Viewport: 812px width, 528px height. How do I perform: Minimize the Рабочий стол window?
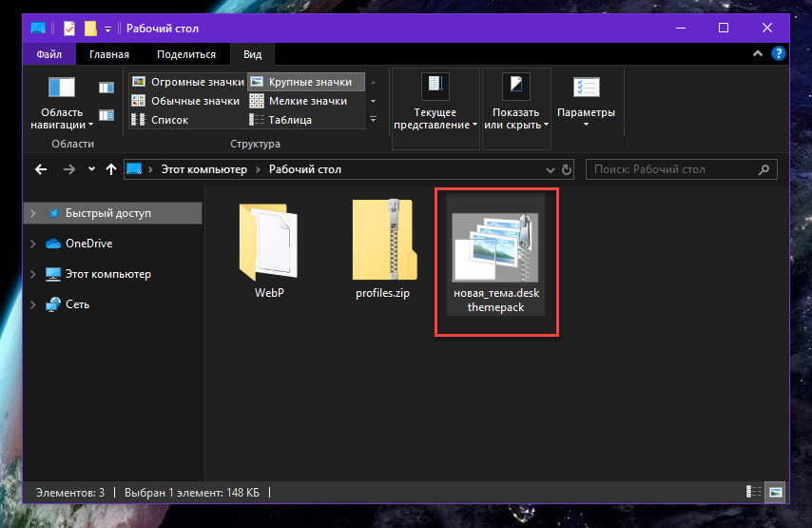coord(681,28)
